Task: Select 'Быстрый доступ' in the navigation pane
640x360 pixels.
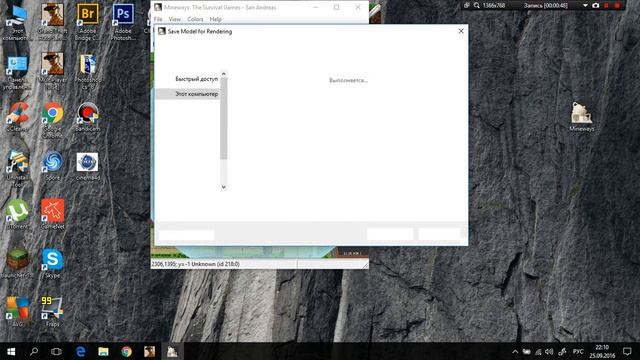Action: click(197, 79)
